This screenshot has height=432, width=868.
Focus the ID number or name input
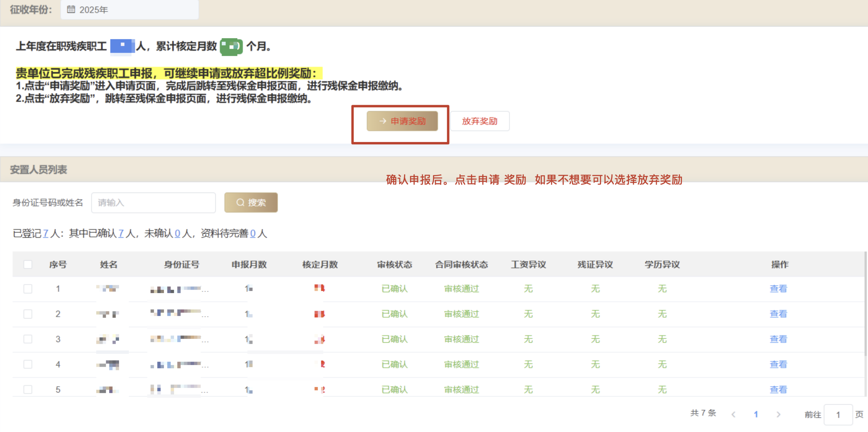click(x=153, y=202)
